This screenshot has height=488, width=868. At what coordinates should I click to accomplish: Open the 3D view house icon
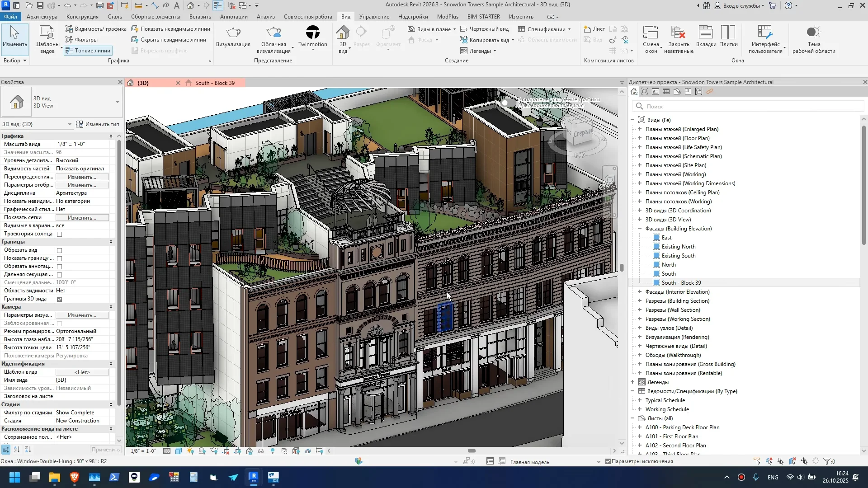click(343, 33)
